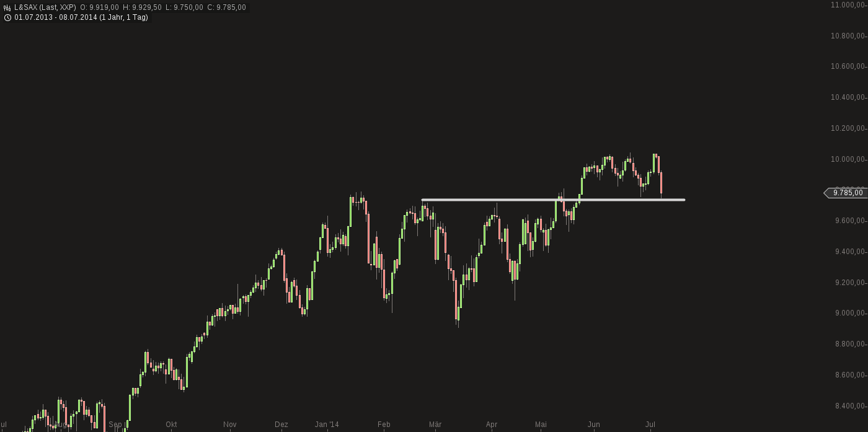Viewport: 868px width, 432px height.
Task: Select the current price tag 9.785,00
Action: click(847, 193)
